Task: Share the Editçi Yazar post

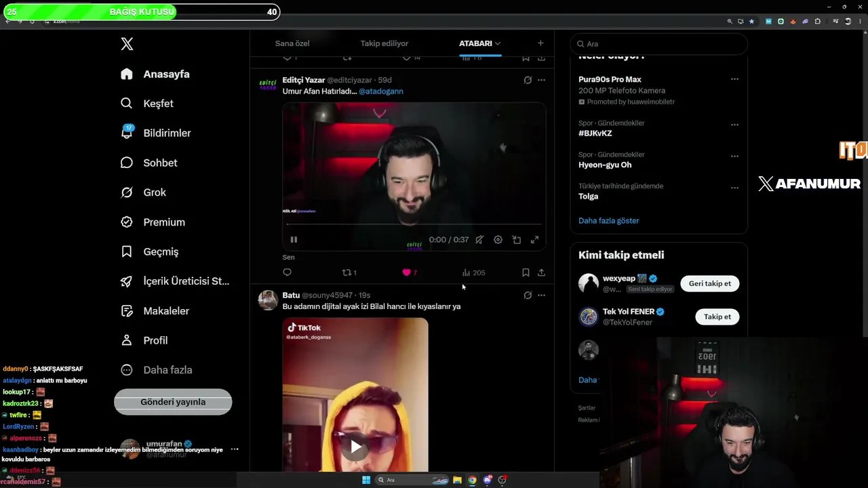Action: click(x=541, y=272)
